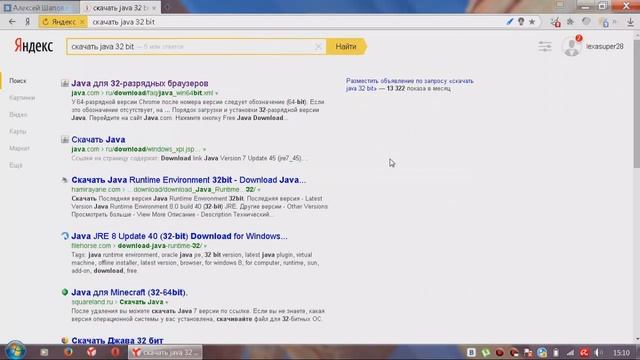This screenshot has width=640, height=360.
Task: Expand the arrow after windows_xpi.jsp URL
Action: point(204,149)
